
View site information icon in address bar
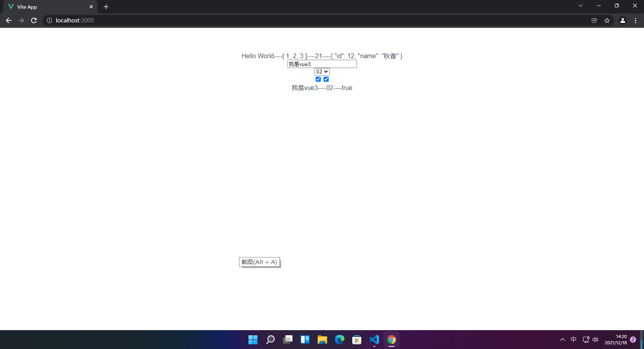pyautogui.click(x=50, y=20)
